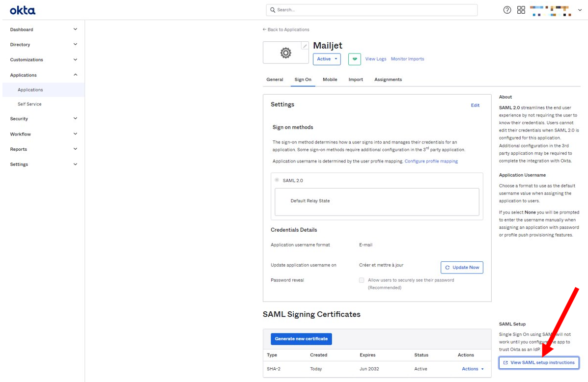This screenshot has width=588, height=382.
Task: Open Self Service in the sidebar
Action: (x=29, y=104)
